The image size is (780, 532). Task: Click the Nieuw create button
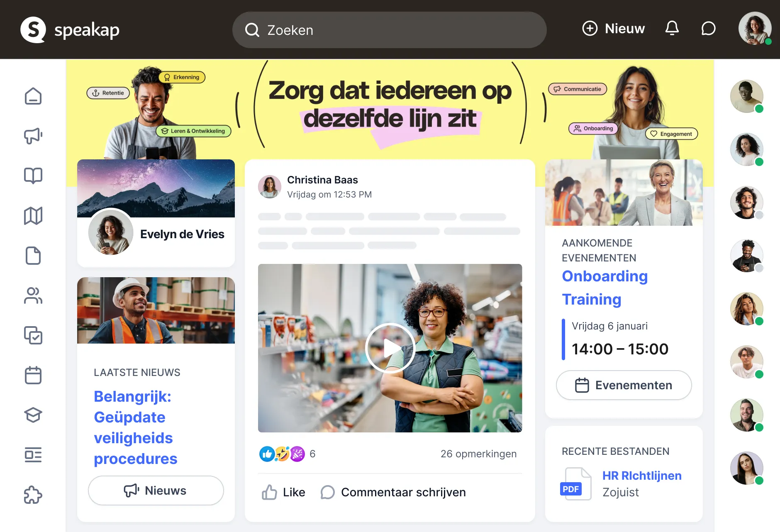click(614, 29)
